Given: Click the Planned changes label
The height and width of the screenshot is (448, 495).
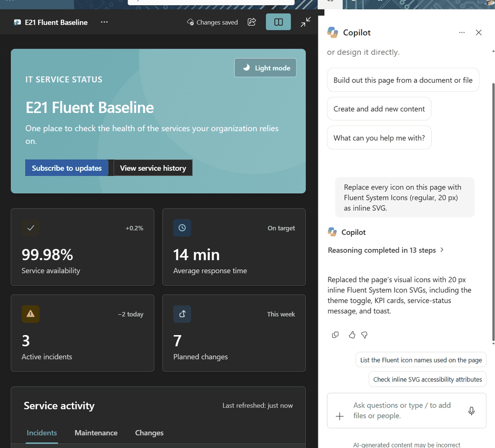Looking at the screenshot, I should point(201,357).
